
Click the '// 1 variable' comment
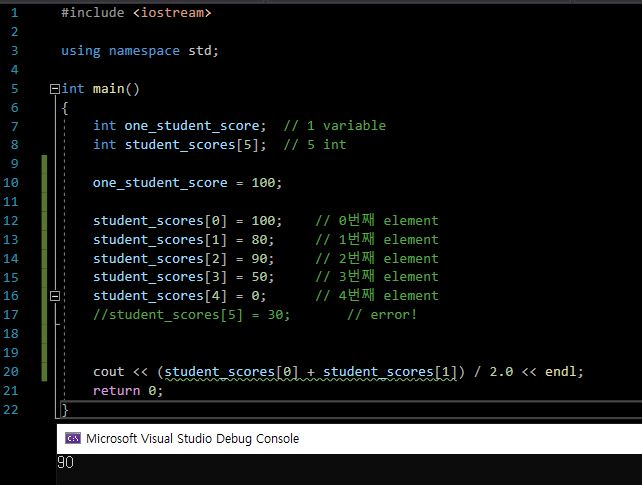click(335, 126)
